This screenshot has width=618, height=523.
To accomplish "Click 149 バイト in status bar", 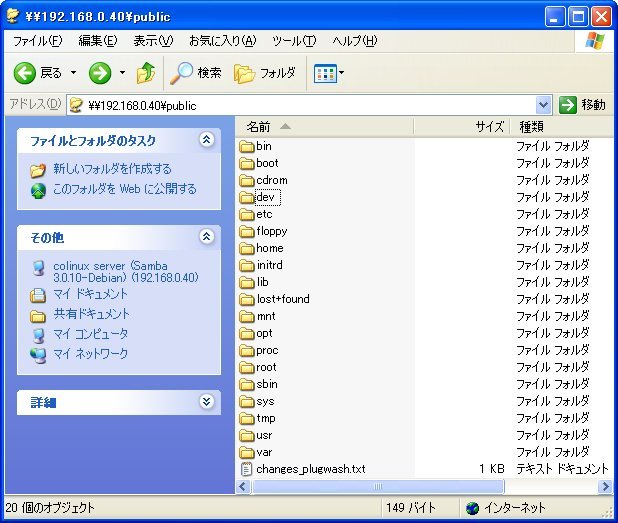I will pos(411,508).
